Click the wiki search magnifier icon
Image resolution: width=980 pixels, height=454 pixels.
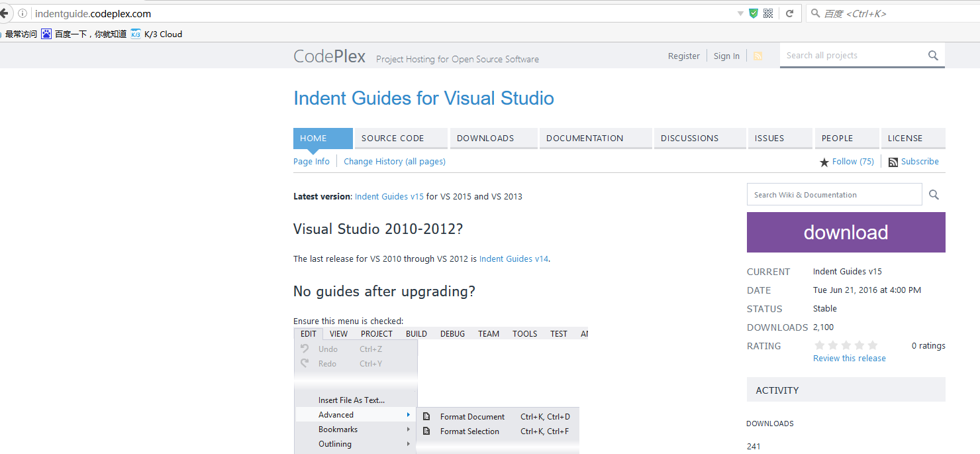934,194
